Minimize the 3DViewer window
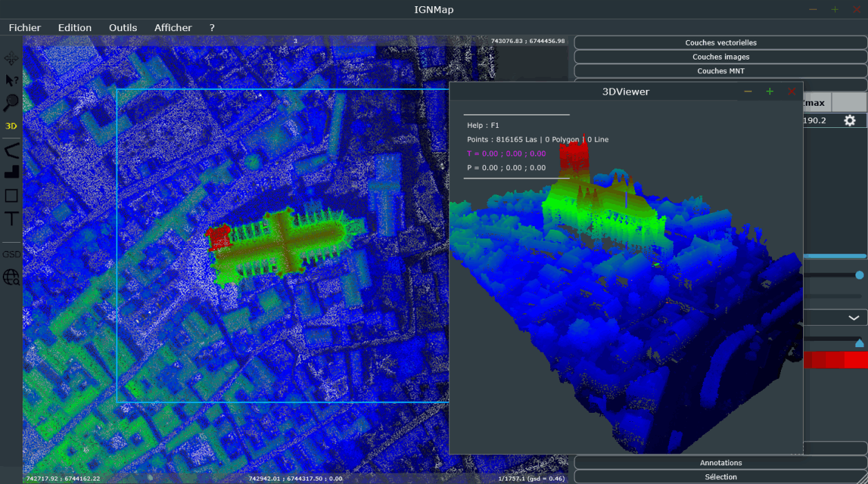The height and width of the screenshot is (484, 868). tap(748, 91)
